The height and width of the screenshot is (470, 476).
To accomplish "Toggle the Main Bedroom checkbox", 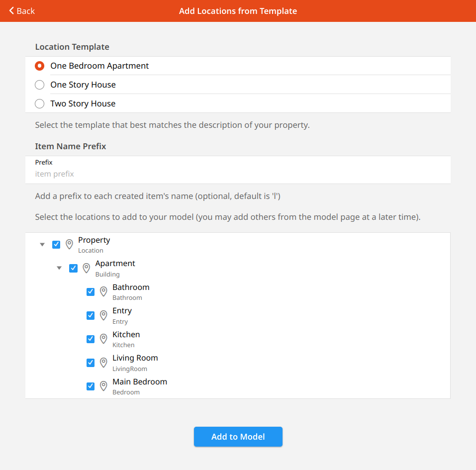I will tap(91, 386).
